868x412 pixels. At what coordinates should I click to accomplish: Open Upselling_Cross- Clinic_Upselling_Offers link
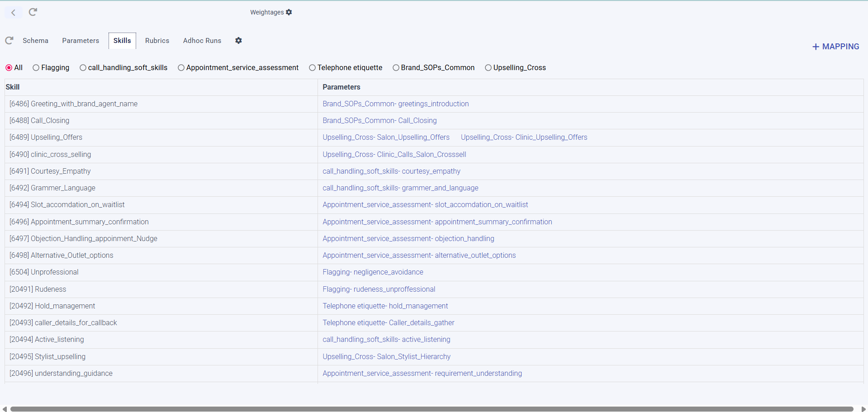(524, 137)
